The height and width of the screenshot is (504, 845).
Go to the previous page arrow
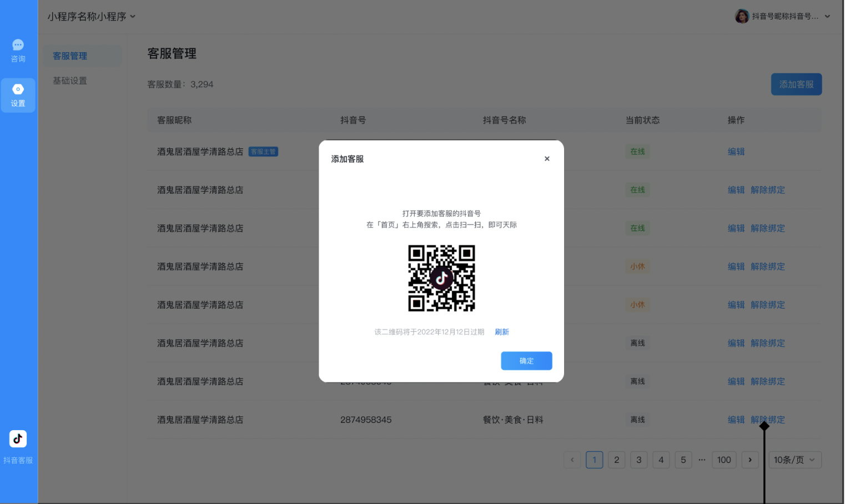(572, 460)
